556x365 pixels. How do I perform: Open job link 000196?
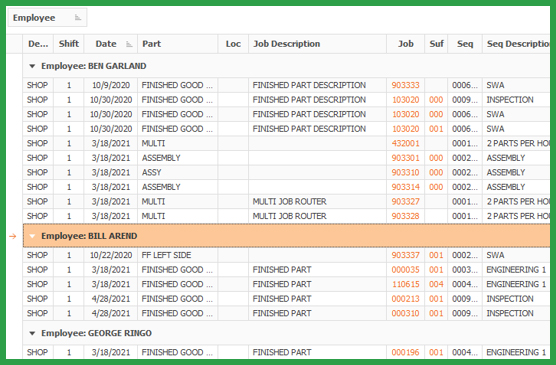(405, 352)
